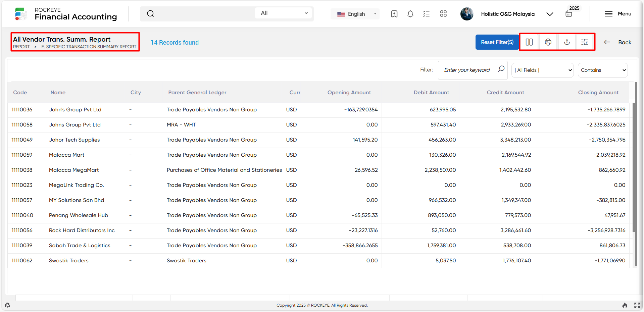Click the bookmark icon in header
Screen dimensions: 644x312
[x=394, y=14]
